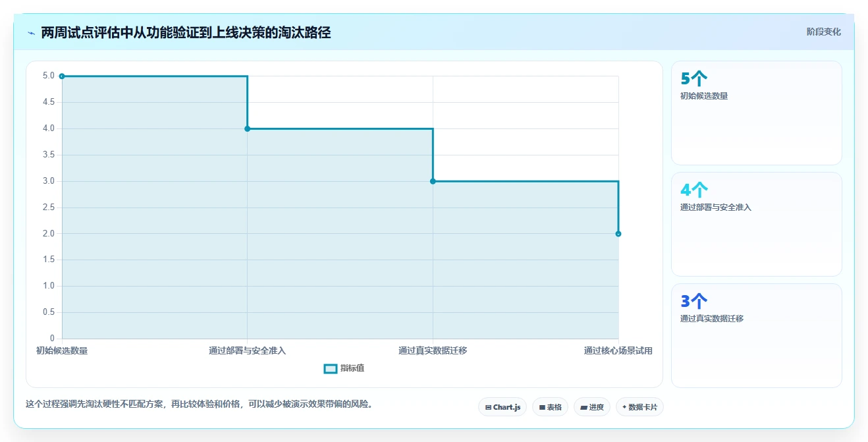Click the 通过部署与安全准入 card caption
Screen dimensions: 868x442
[716, 207]
